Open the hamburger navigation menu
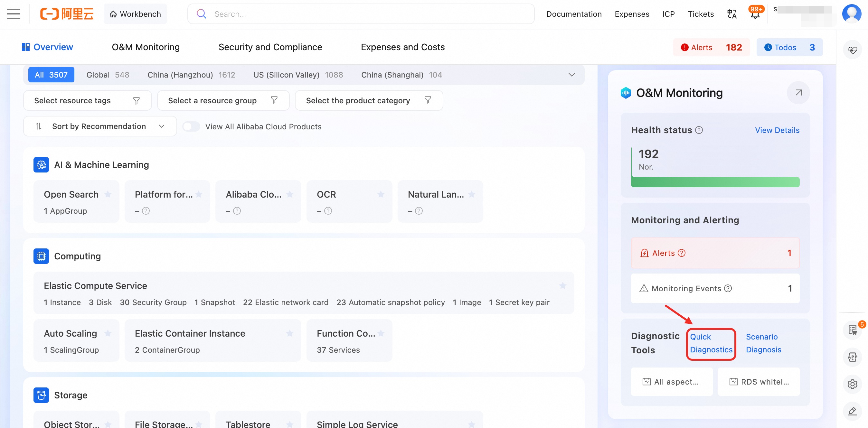This screenshot has width=868, height=428. tap(14, 14)
